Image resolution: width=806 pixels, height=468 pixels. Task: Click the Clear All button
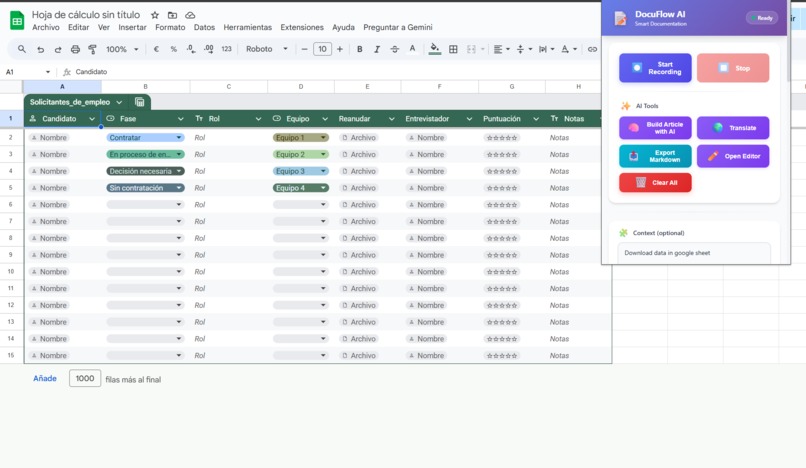(x=655, y=183)
